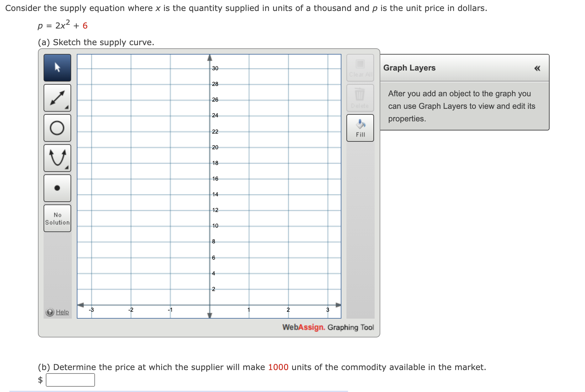This screenshot has width=585, height=392.
Task: Click x-axis label 3
Action: (328, 310)
